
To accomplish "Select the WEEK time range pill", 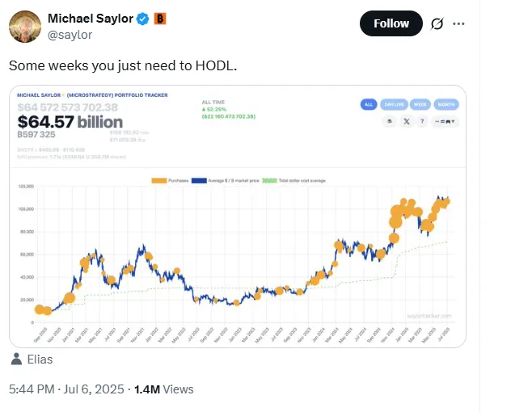I will tap(420, 104).
